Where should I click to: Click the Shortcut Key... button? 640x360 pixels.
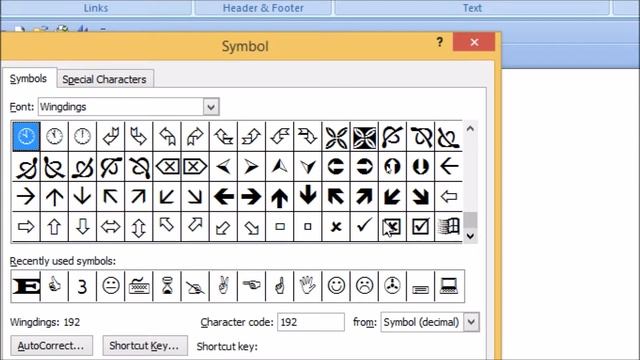[x=145, y=346]
